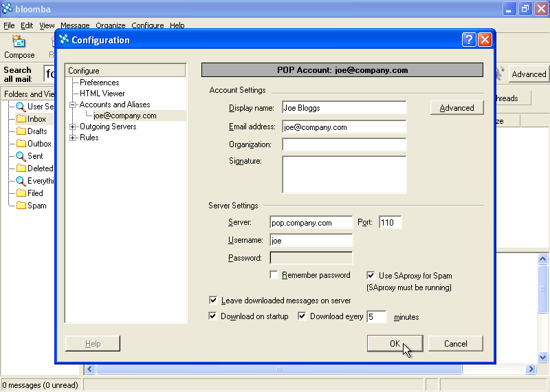Click the OK button
The image size is (550, 392).
[395, 344]
